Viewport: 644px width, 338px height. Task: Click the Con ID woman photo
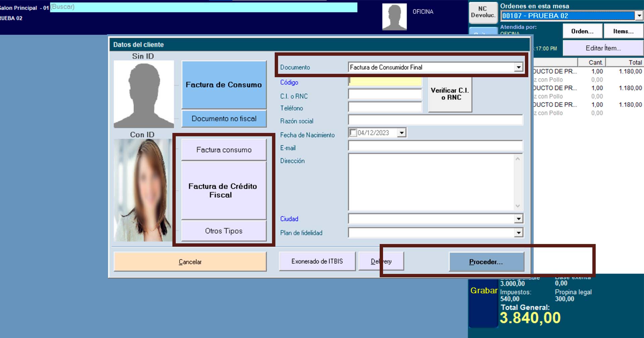[x=143, y=190]
